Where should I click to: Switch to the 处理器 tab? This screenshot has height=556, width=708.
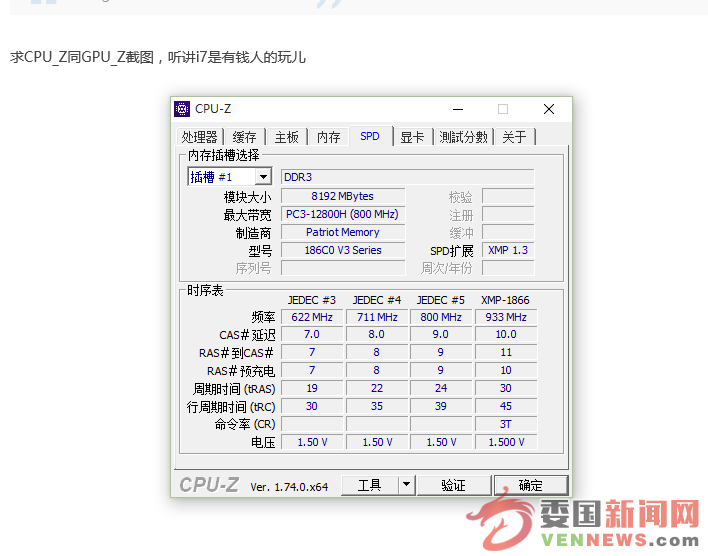[x=200, y=137]
